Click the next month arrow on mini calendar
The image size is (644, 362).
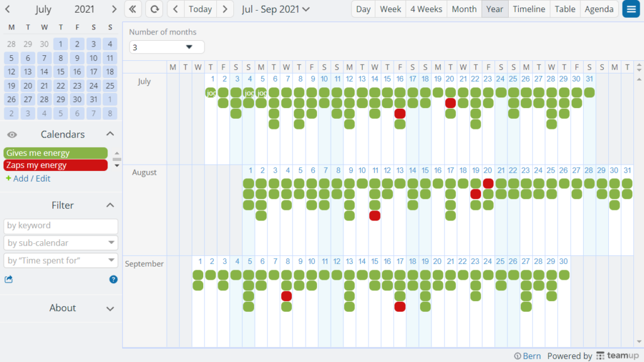tap(113, 9)
